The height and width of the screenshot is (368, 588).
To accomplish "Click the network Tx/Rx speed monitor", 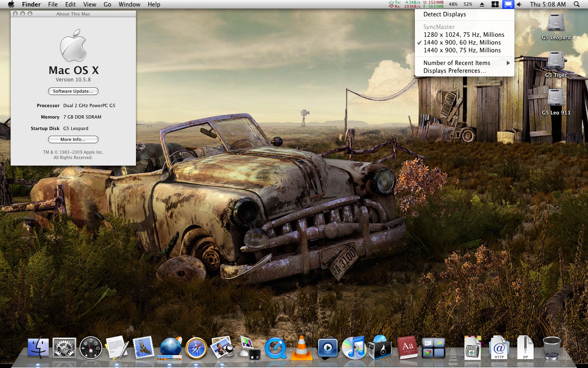I will coord(404,4).
